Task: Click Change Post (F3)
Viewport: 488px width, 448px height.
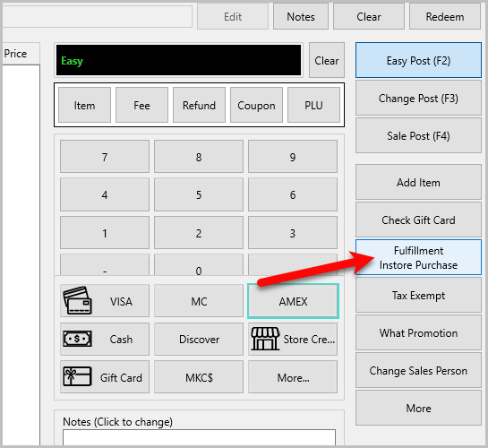Action: [418, 98]
